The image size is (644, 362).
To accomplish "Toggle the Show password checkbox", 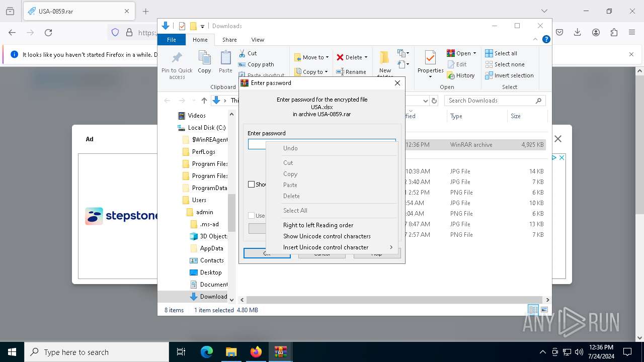I will coord(251,185).
